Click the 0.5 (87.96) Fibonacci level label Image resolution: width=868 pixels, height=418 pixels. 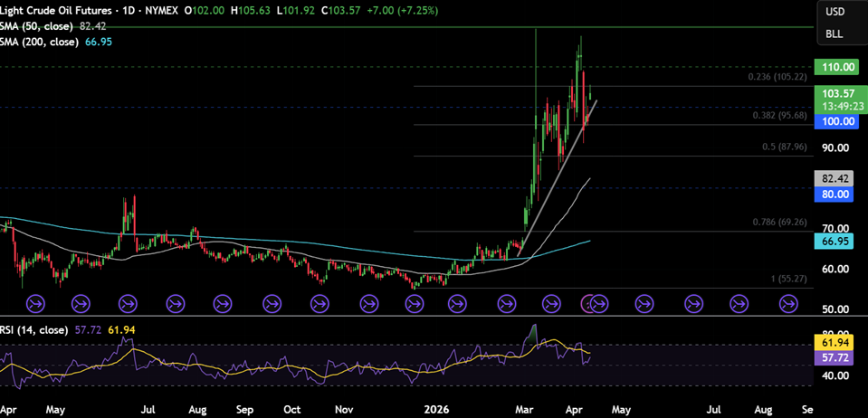(781, 148)
